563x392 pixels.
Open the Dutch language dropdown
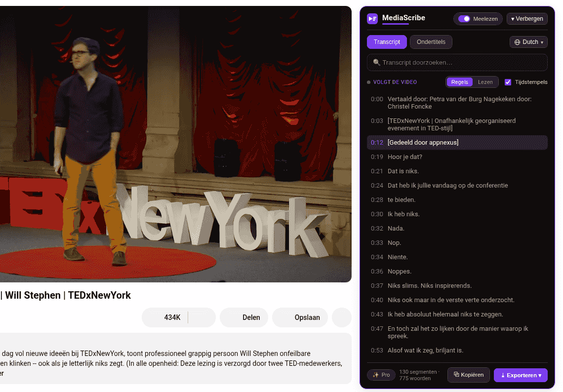tap(528, 42)
